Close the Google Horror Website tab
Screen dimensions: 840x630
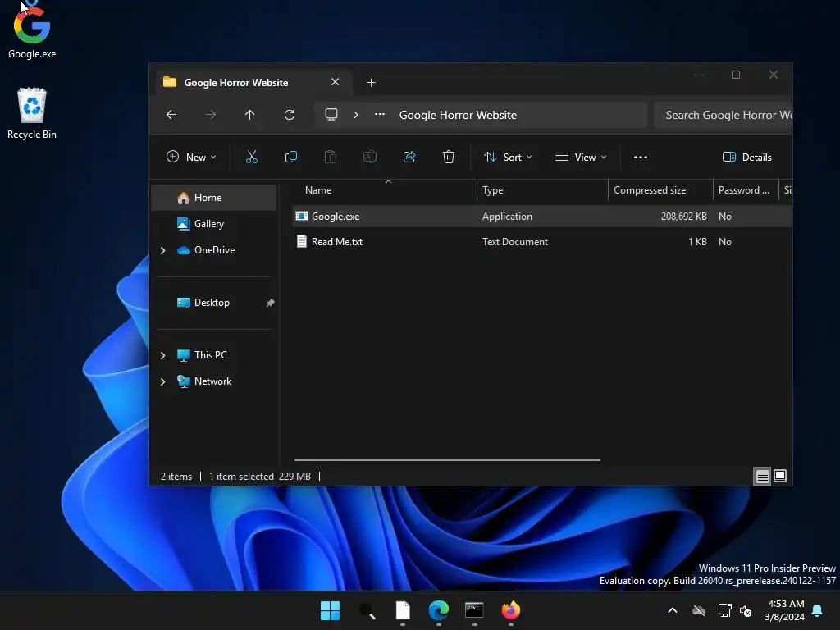(x=336, y=82)
